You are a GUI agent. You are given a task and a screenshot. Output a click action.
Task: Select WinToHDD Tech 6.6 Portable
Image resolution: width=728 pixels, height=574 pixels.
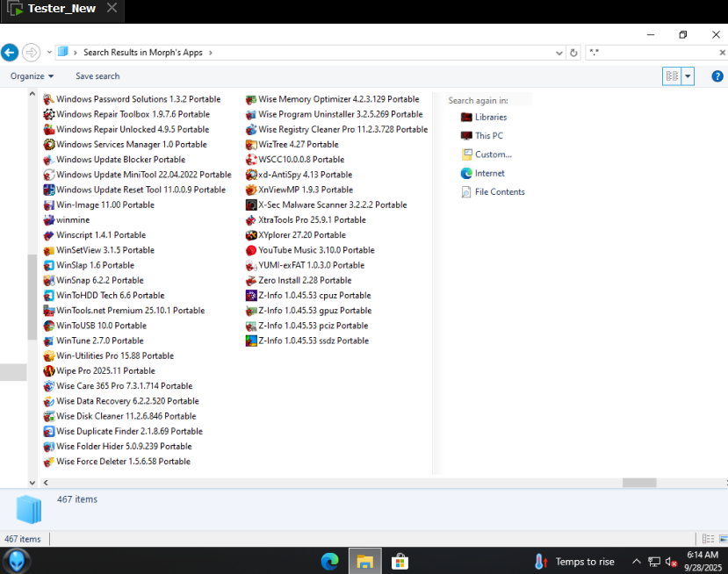click(104, 296)
